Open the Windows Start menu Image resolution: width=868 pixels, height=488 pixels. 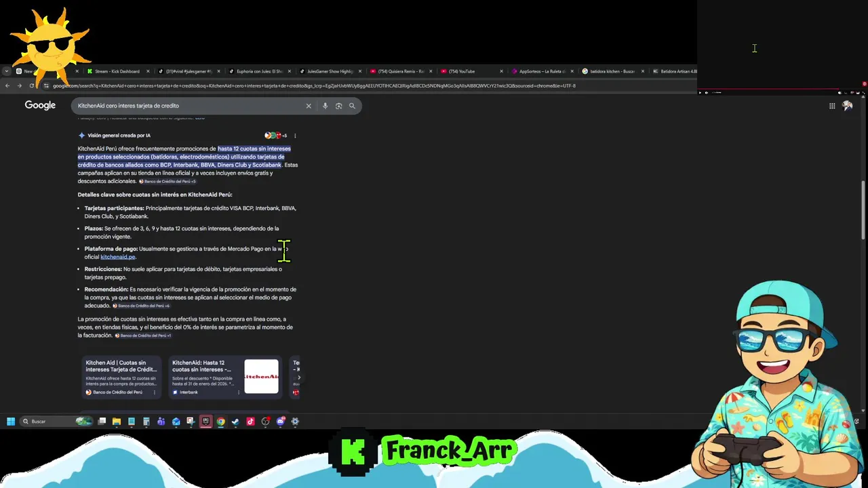tap(11, 422)
